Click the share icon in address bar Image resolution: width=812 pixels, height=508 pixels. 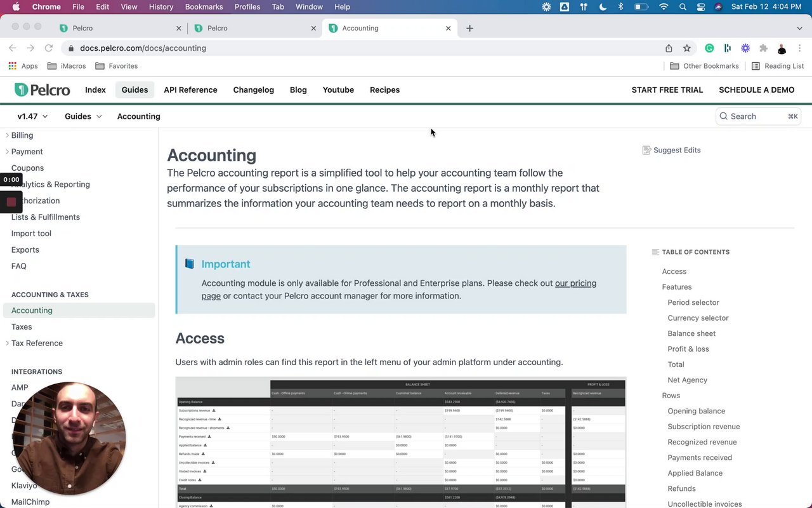tap(669, 48)
